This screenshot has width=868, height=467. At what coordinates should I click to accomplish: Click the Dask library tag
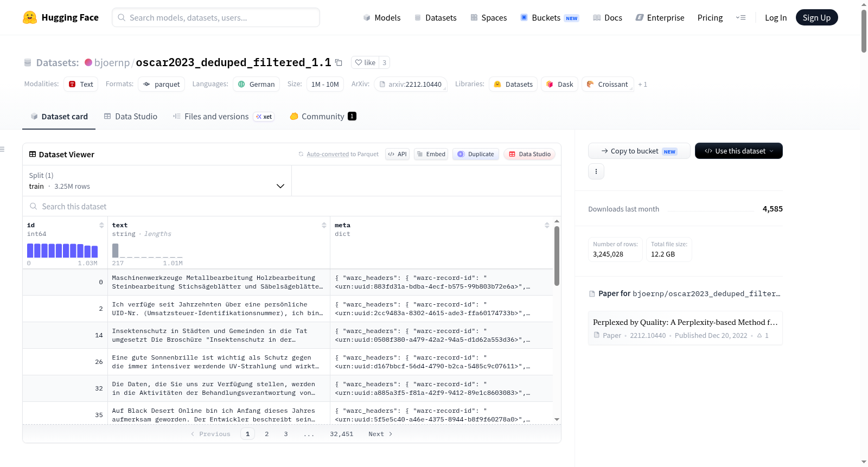(x=559, y=84)
